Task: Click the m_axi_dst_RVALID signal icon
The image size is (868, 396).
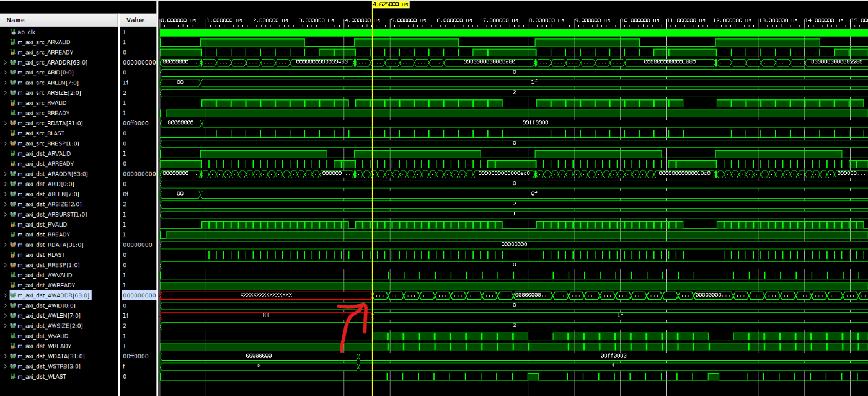Action: pos(13,225)
